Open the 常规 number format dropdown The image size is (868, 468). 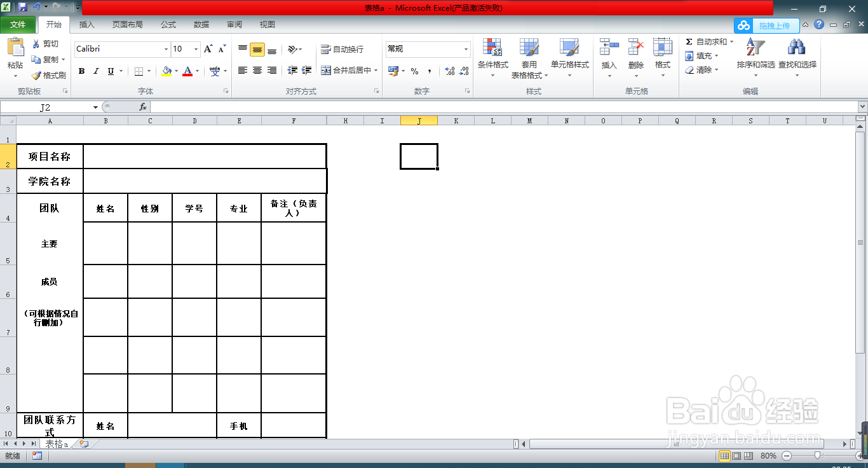coord(466,49)
